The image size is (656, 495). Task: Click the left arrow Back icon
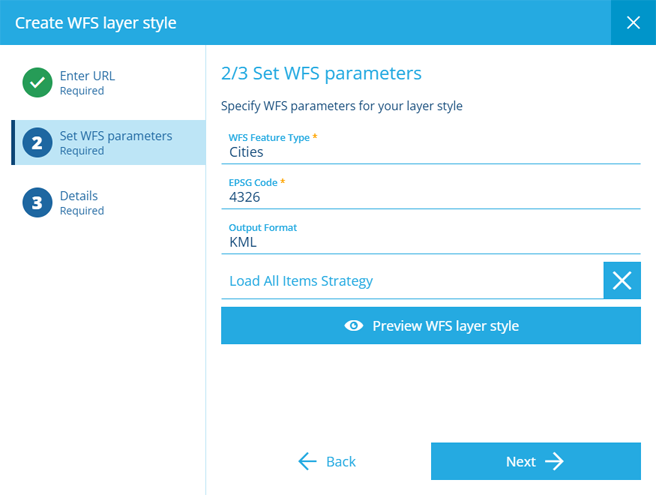pos(308,461)
